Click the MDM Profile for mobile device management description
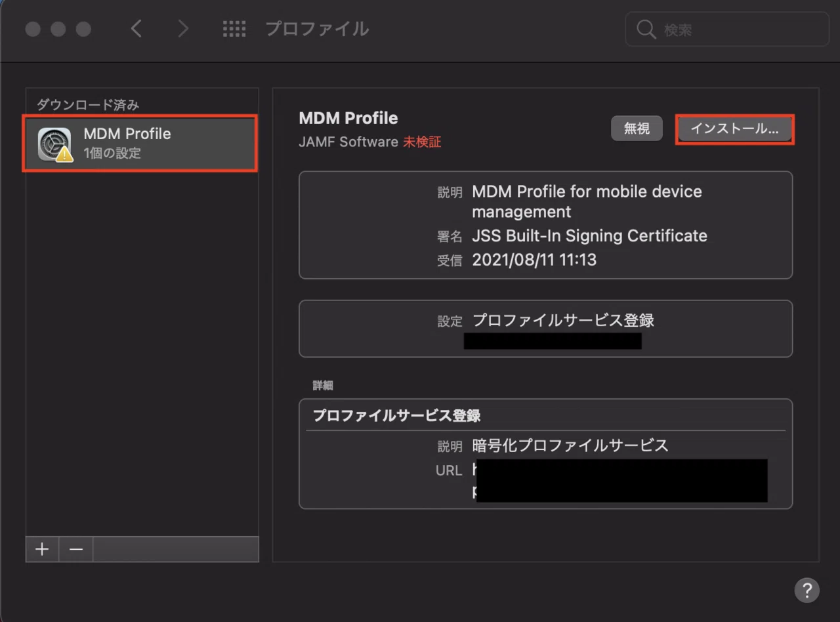The width and height of the screenshot is (840, 622). click(587, 201)
